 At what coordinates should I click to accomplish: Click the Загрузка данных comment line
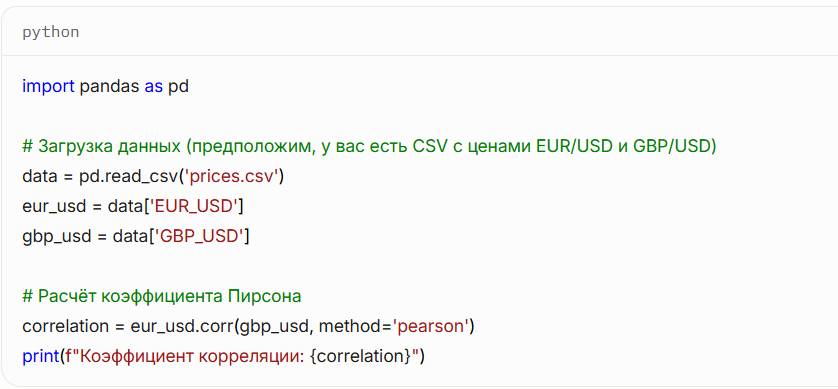point(369,146)
